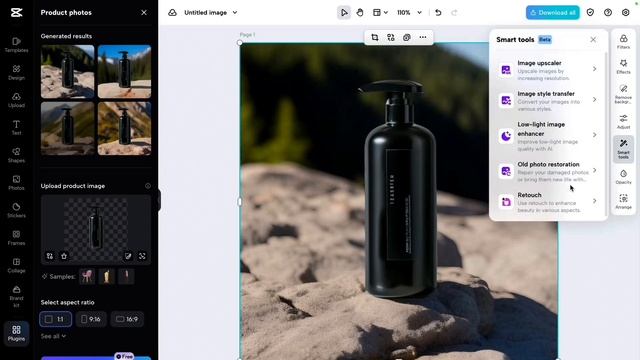
Task: Expand See all aspect ratios
Action: pos(53,336)
